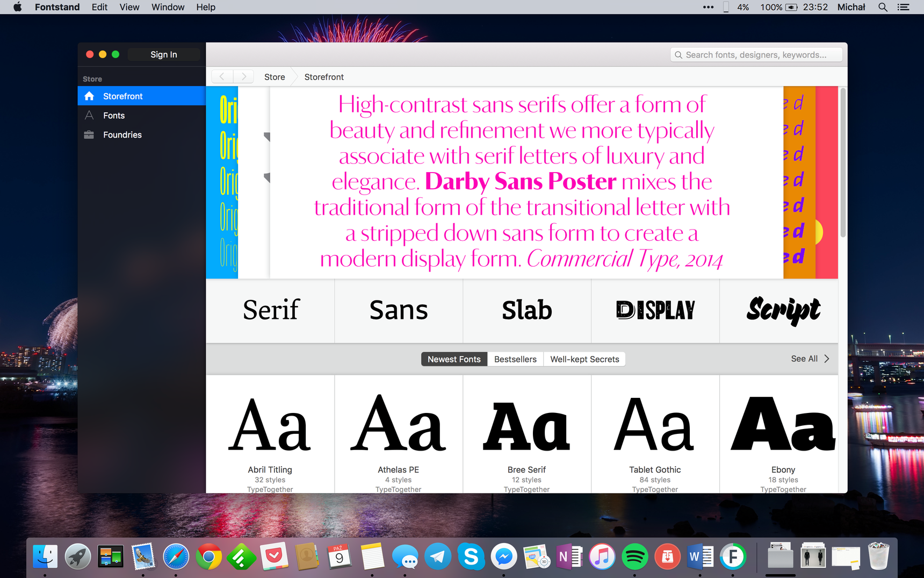The width and height of the screenshot is (924, 578).
Task: Open Calendar showing 9 in dock
Action: (x=340, y=556)
